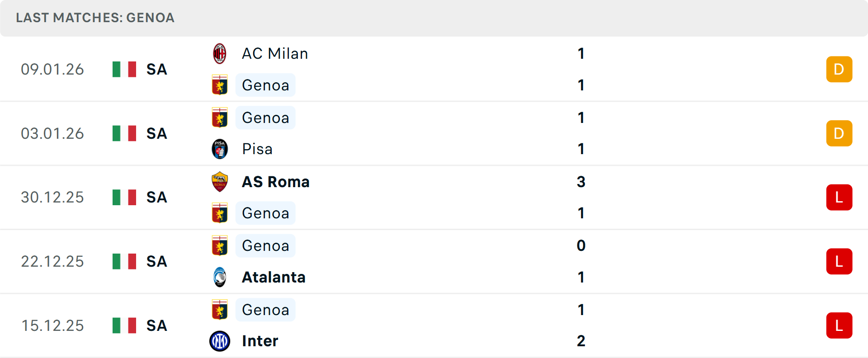Click the Pisa team name

tap(257, 149)
